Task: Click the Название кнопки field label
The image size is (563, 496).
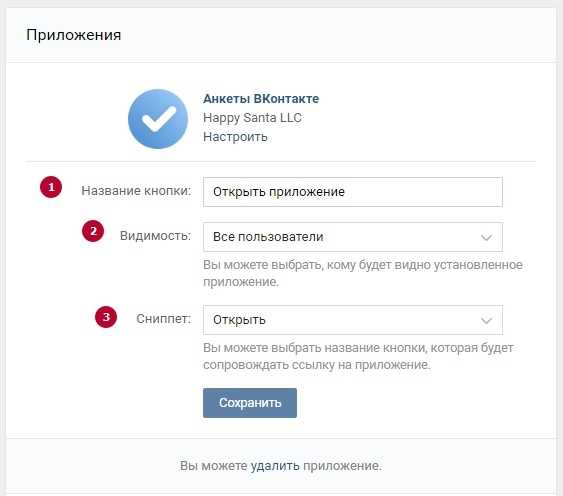Action: 136,191
